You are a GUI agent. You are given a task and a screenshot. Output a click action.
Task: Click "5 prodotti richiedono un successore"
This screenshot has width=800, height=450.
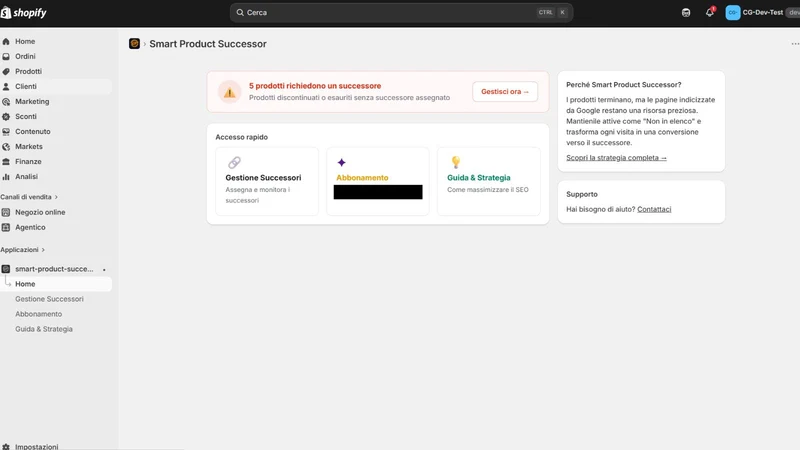(x=315, y=86)
